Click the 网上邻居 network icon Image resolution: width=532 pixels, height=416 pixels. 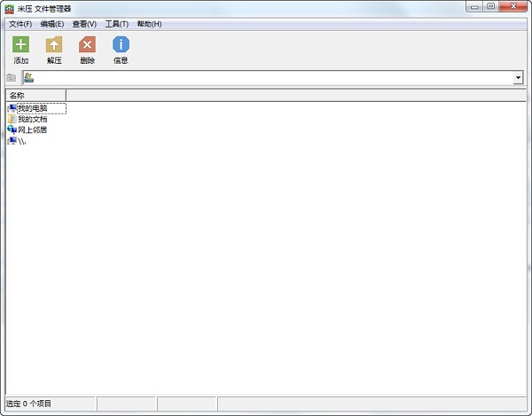click(12, 130)
